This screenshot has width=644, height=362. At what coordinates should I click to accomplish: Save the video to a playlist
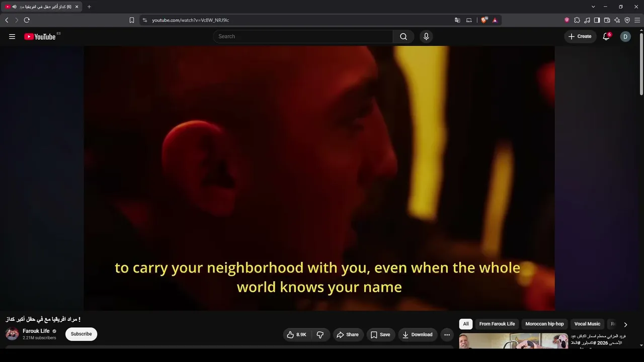(380, 334)
